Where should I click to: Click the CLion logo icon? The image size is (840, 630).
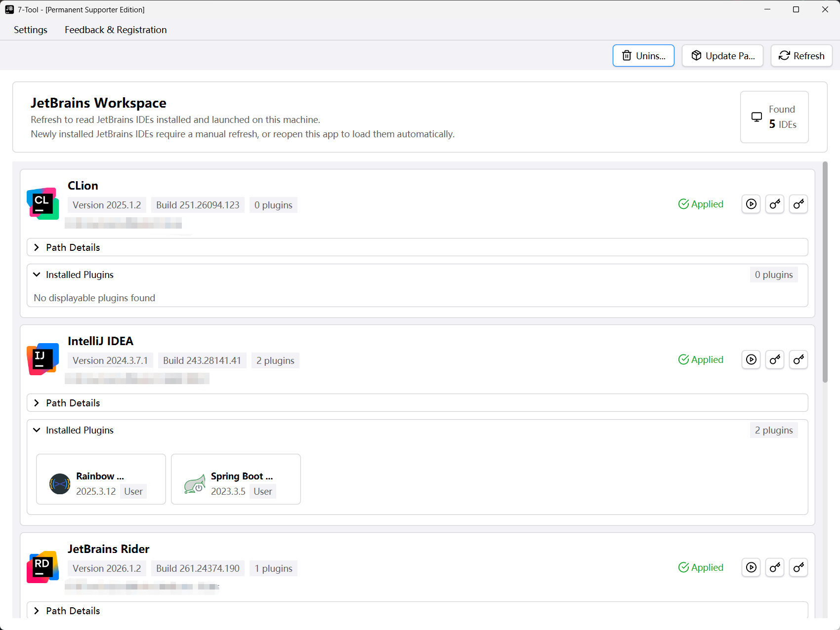pos(42,203)
